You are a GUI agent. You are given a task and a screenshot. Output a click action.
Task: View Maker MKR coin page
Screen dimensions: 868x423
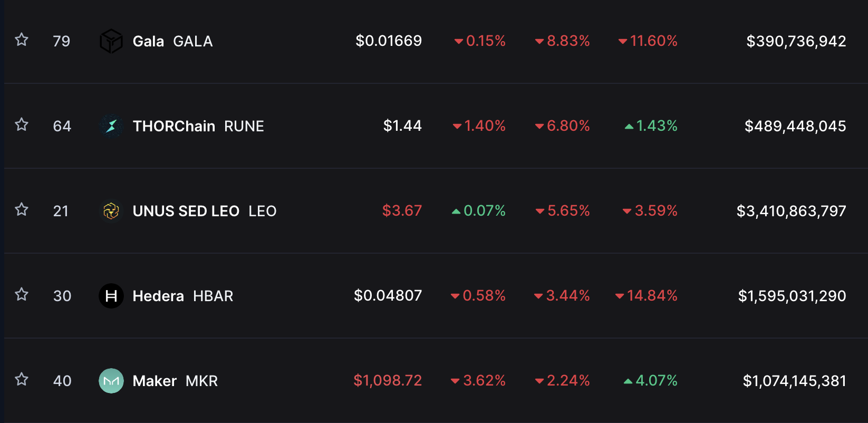[x=175, y=381]
